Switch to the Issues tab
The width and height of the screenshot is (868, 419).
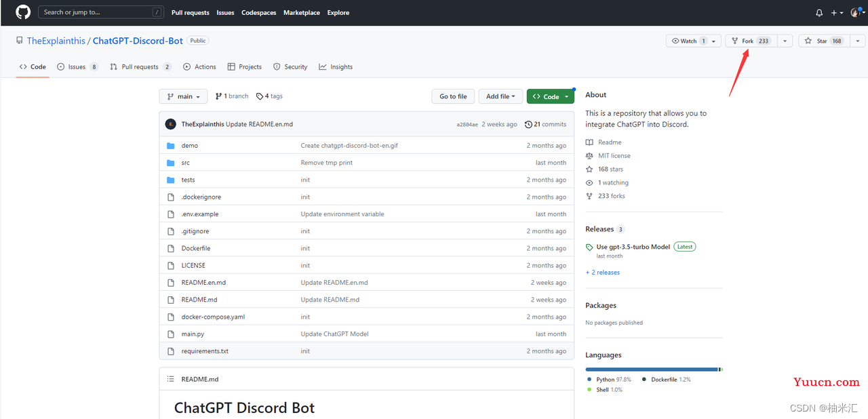tap(77, 66)
